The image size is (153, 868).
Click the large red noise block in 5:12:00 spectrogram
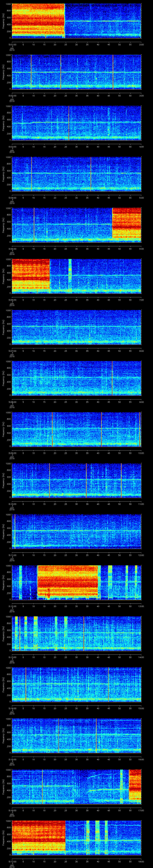pos(67,582)
